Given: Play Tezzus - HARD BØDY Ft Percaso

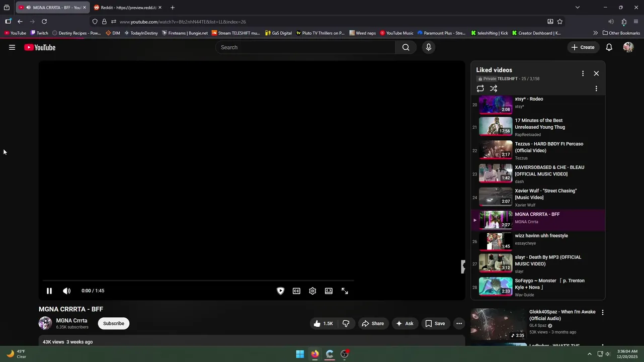Looking at the screenshot, I should pos(538,150).
